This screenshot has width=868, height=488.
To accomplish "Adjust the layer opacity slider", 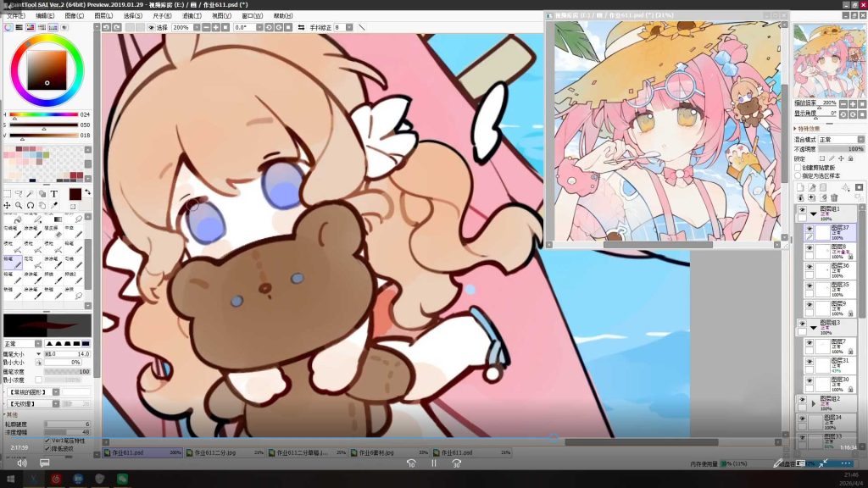I will click(842, 149).
